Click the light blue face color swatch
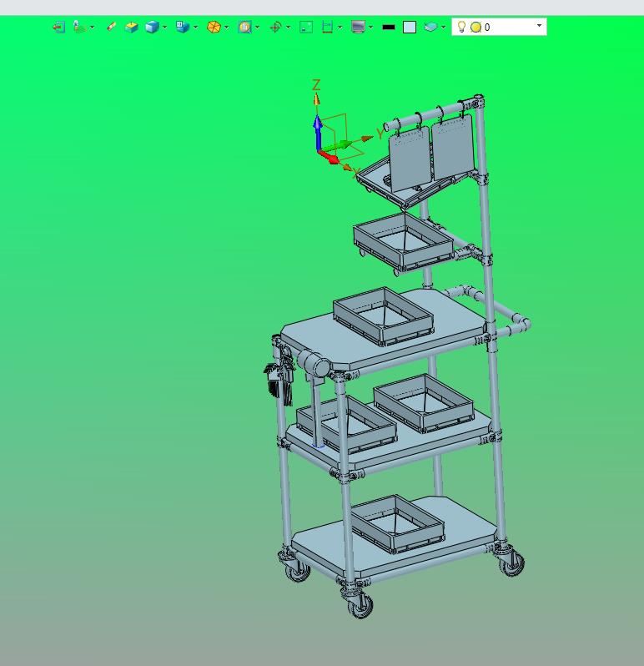644x666 pixels. (x=410, y=28)
